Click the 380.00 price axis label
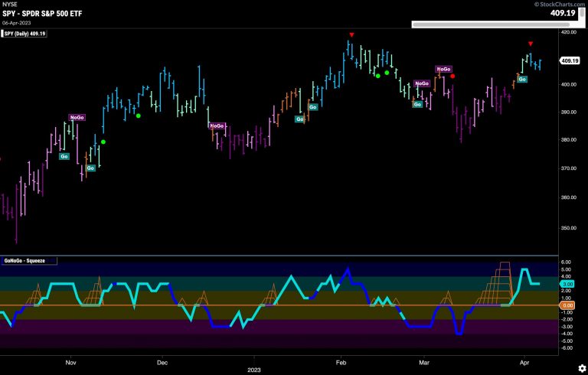The height and width of the screenshot is (375, 588). pyautogui.click(x=569, y=139)
